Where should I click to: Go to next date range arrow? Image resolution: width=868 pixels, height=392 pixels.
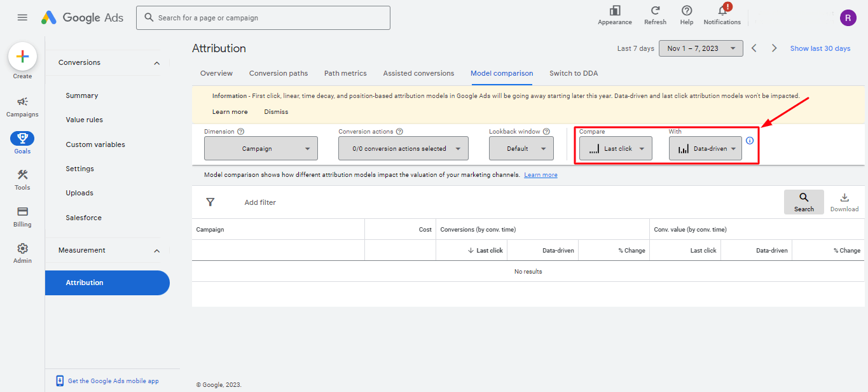tap(774, 48)
